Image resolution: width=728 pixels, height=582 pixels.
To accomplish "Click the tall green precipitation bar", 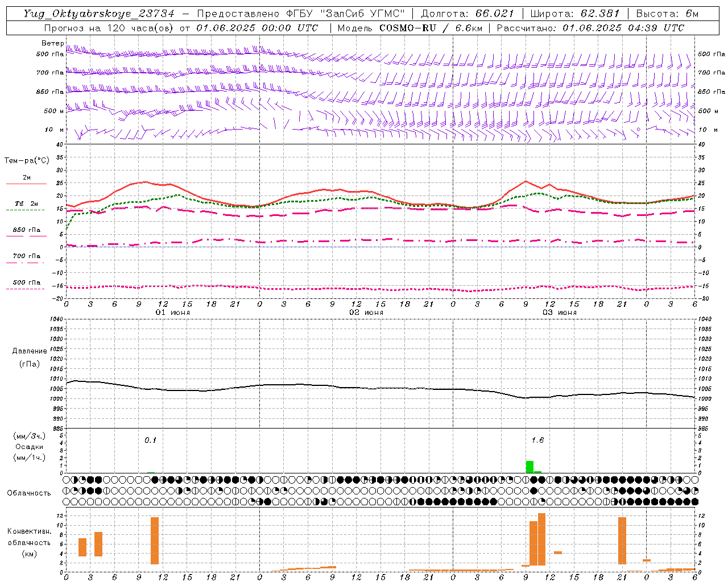I will pos(530,467).
